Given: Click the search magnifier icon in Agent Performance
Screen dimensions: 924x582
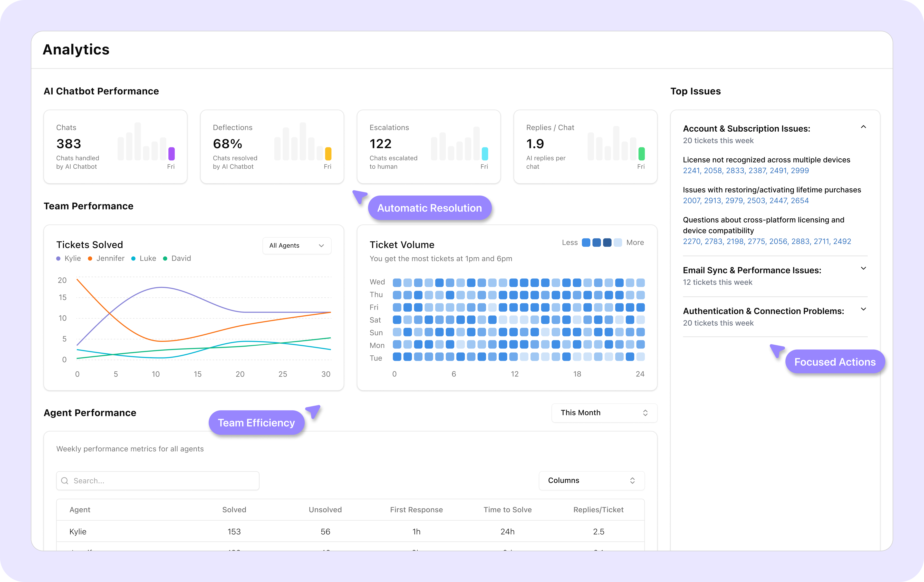Looking at the screenshot, I should [64, 480].
